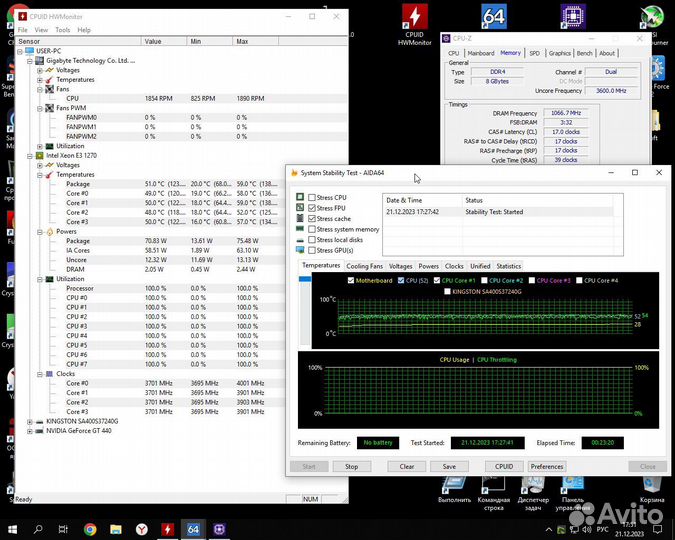Open AIDA64 Cooling Fans tab

[x=364, y=266]
